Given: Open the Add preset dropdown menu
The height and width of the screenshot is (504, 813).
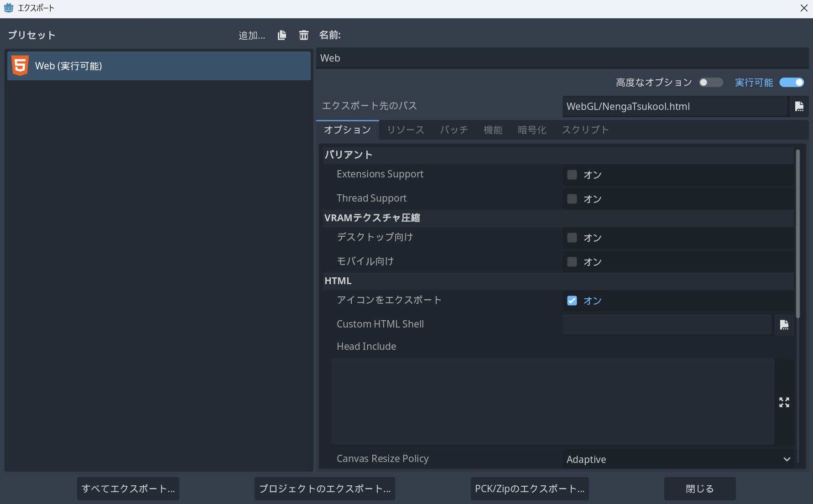Looking at the screenshot, I should click(x=251, y=36).
